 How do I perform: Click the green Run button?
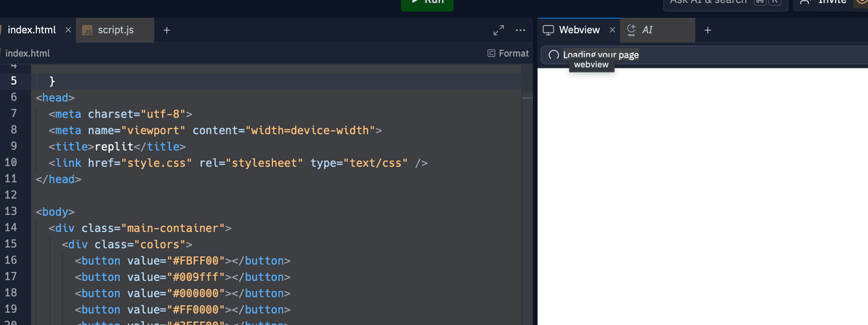[x=427, y=3]
